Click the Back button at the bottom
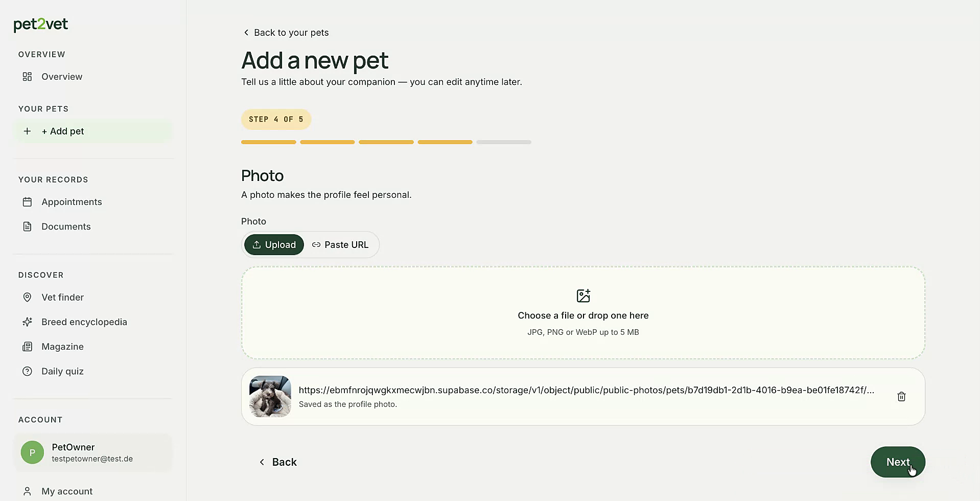This screenshot has width=980, height=501. point(278,462)
